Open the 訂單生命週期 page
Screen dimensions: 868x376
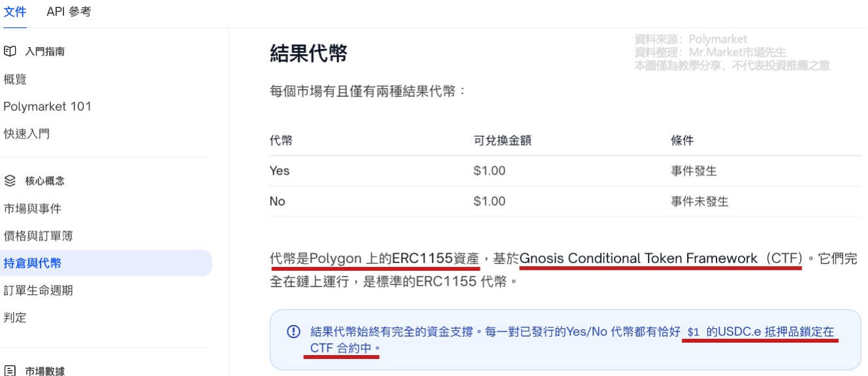[x=39, y=290]
